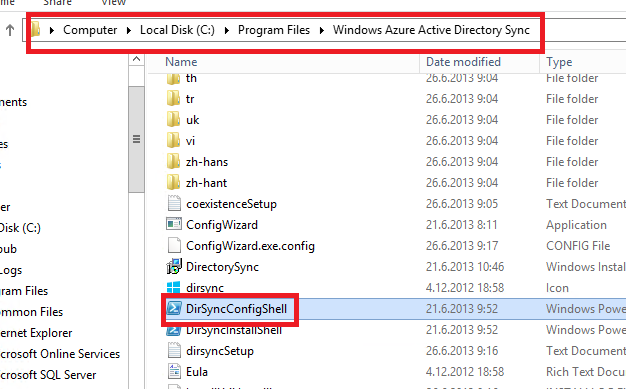Click the ConfigWizard.exe.config file icon
626x389 pixels.
point(174,246)
